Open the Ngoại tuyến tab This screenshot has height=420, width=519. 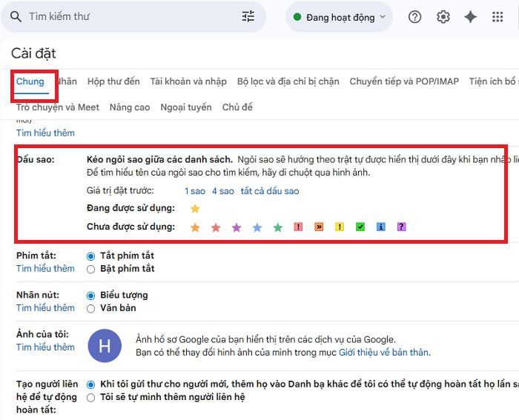tap(186, 107)
